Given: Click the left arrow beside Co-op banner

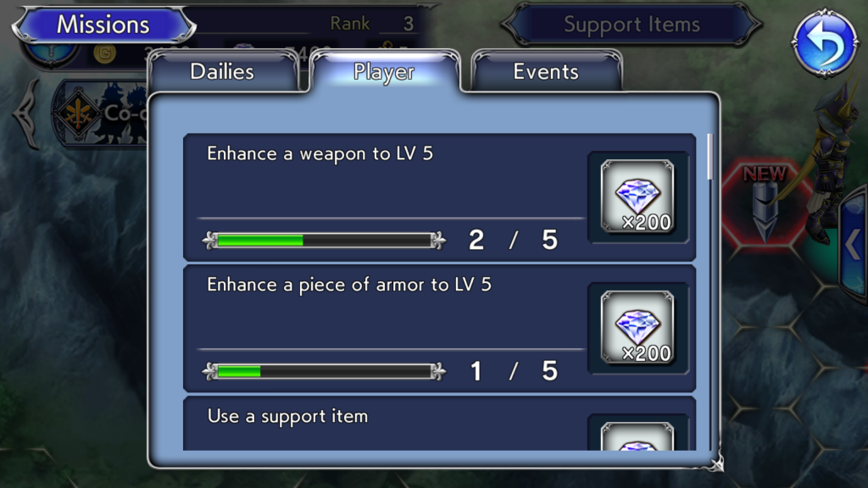Looking at the screenshot, I should coord(28,114).
